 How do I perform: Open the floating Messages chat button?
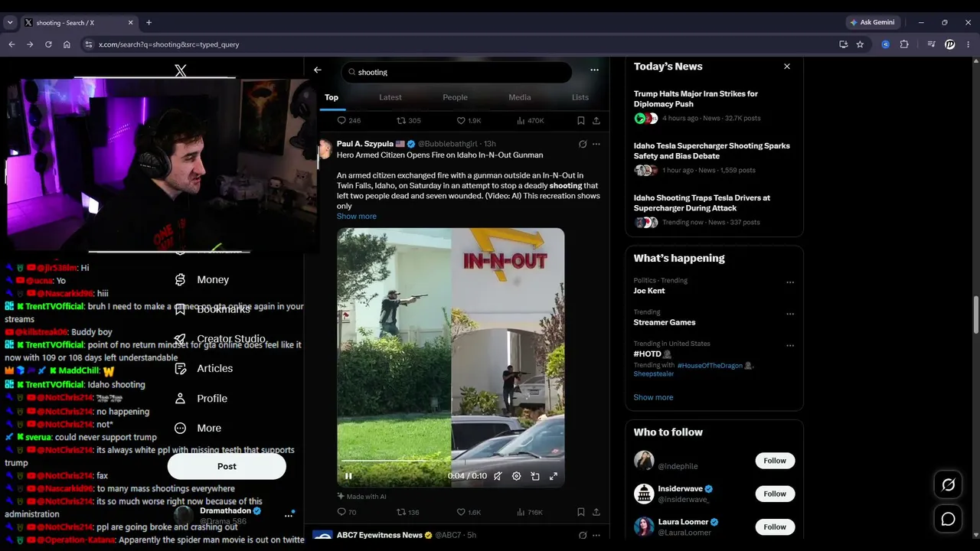pos(948,519)
